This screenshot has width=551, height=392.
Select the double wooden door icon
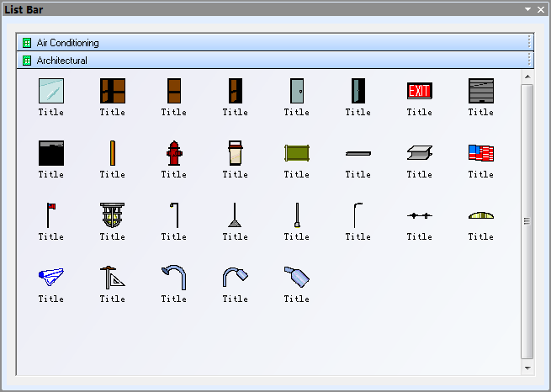(112, 91)
